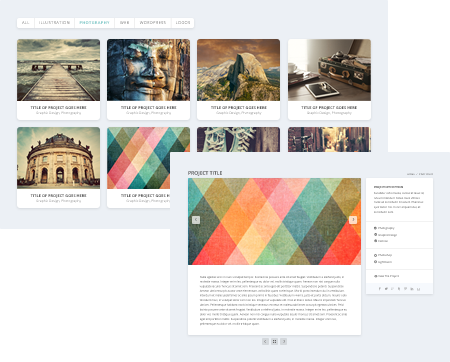Select the ALL filter tab
The image size is (450, 362).
(x=26, y=23)
